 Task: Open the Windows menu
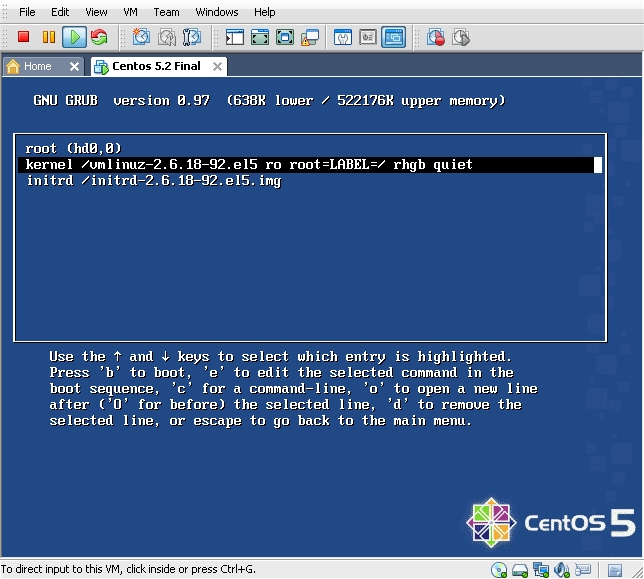[217, 12]
